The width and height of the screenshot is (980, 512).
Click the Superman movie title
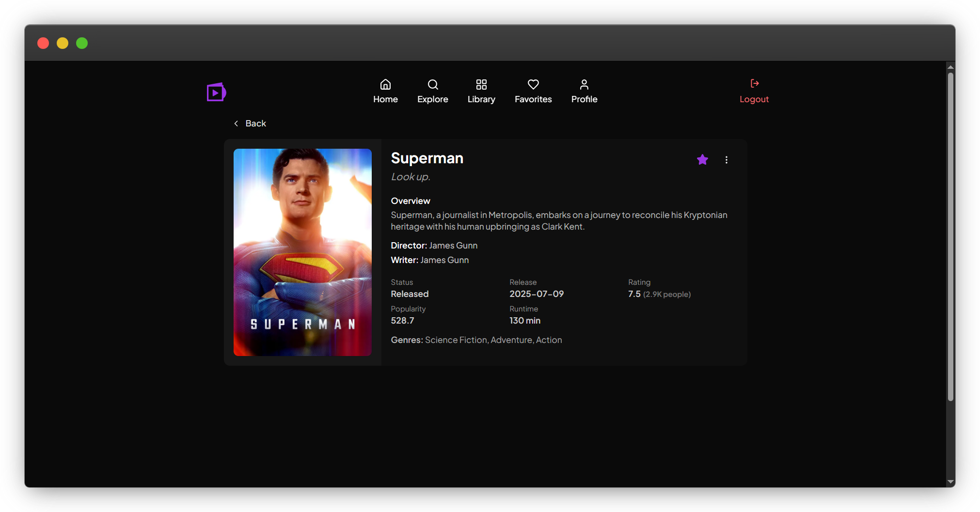(x=427, y=158)
